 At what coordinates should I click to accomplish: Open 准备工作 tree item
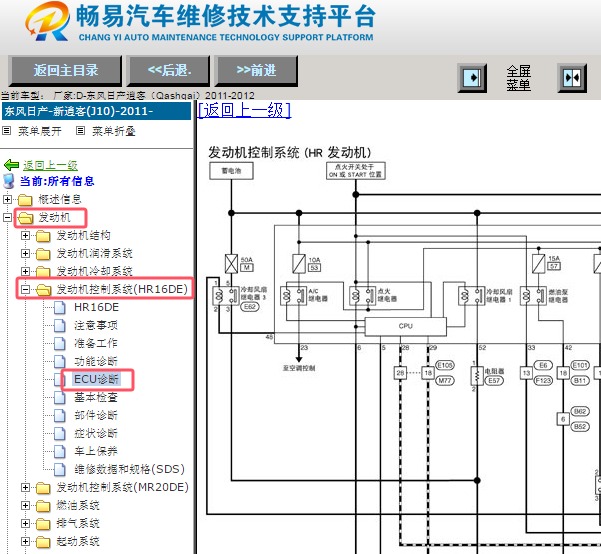pyautogui.click(x=96, y=344)
